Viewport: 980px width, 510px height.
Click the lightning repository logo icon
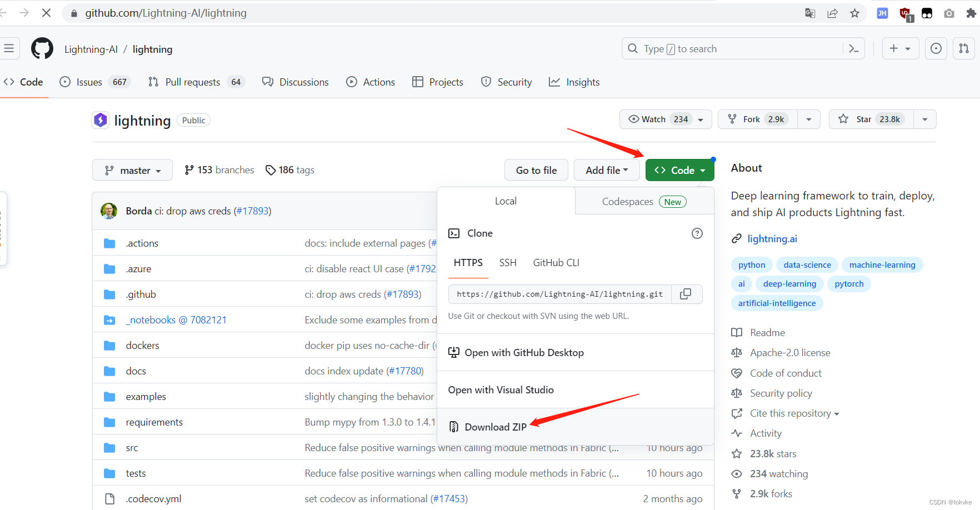(x=101, y=120)
